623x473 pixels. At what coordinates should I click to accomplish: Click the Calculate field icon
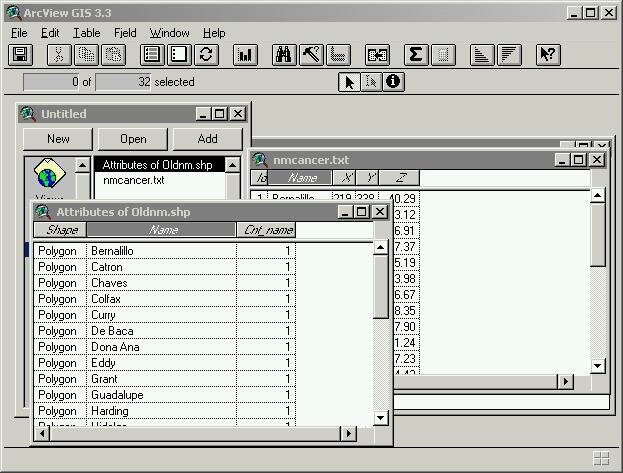pos(443,54)
